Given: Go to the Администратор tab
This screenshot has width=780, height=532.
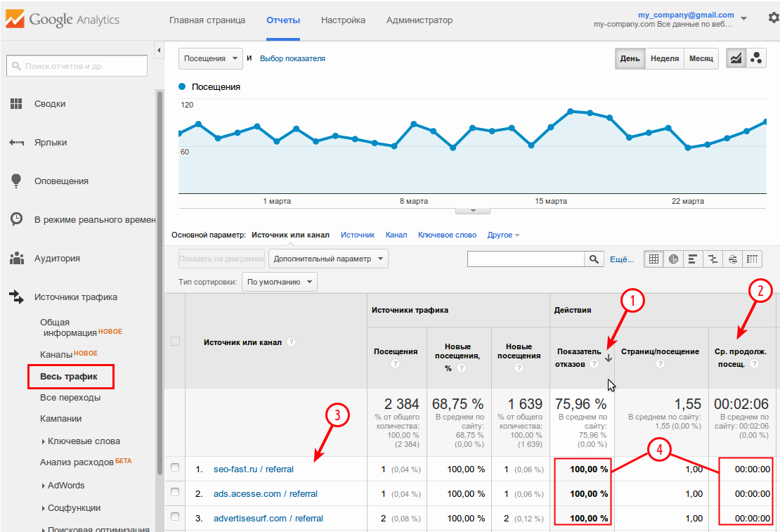Looking at the screenshot, I should (419, 20).
